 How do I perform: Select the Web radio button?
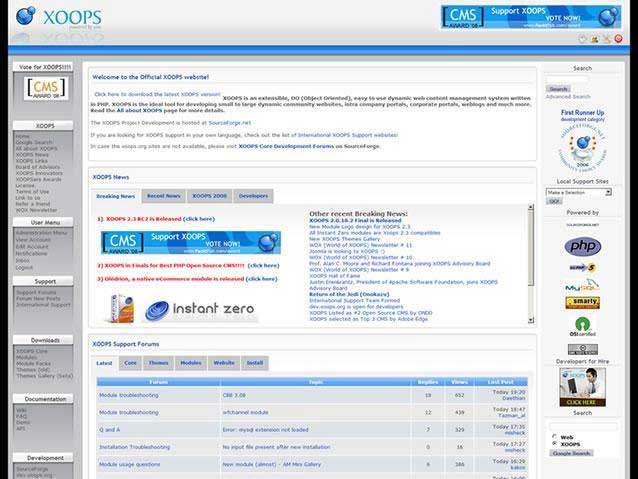pos(554,437)
